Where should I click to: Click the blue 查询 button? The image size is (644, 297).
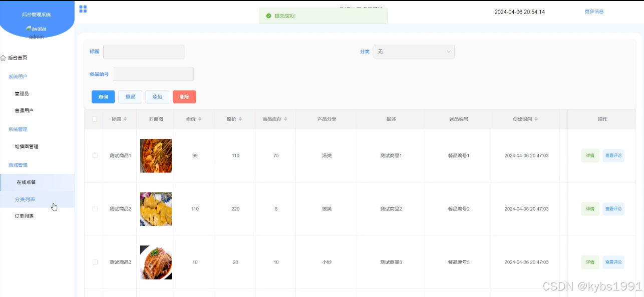(x=103, y=97)
